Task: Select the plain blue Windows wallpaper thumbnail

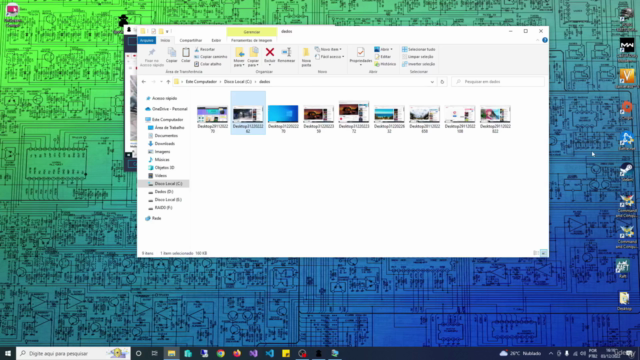Action: pyautogui.click(x=283, y=114)
